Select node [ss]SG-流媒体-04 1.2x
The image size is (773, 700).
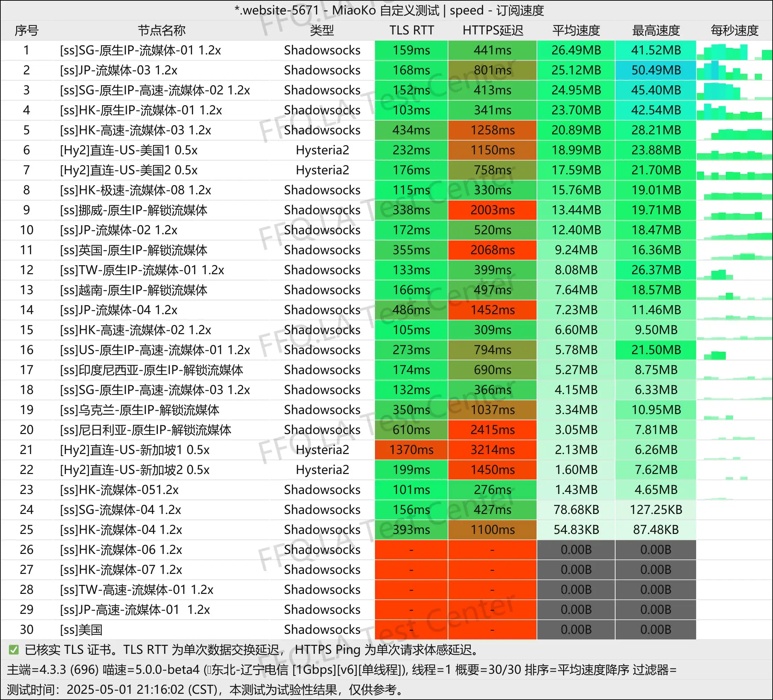pyautogui.click(x=120, y=509)
